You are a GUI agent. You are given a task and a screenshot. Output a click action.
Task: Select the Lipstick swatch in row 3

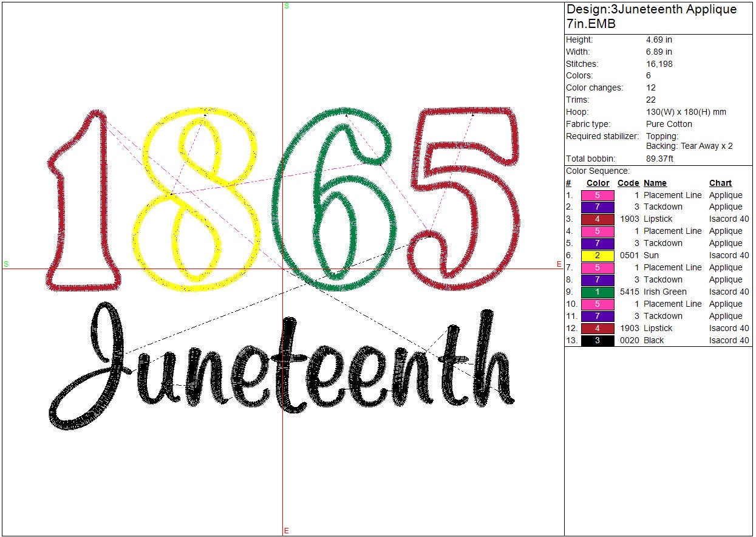point(598,219)
